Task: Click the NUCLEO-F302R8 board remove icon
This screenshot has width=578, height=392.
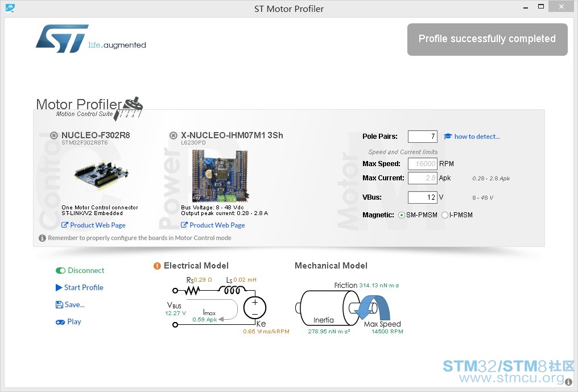Action: click(x=54, y=135)
